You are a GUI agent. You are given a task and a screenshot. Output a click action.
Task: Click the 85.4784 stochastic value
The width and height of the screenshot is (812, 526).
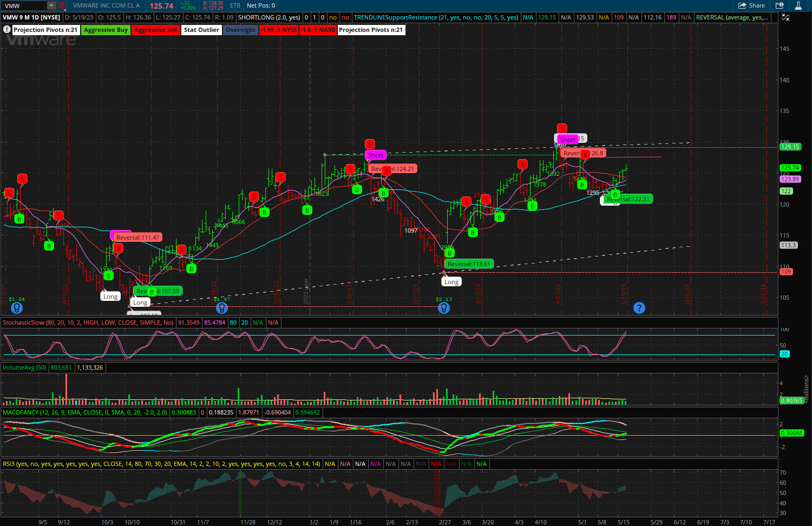pyautogui.click(x=215, y=323)
